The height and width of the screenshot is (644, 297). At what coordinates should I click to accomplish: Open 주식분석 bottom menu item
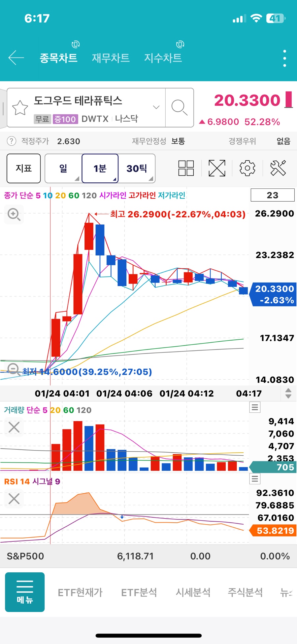point(245,592)
